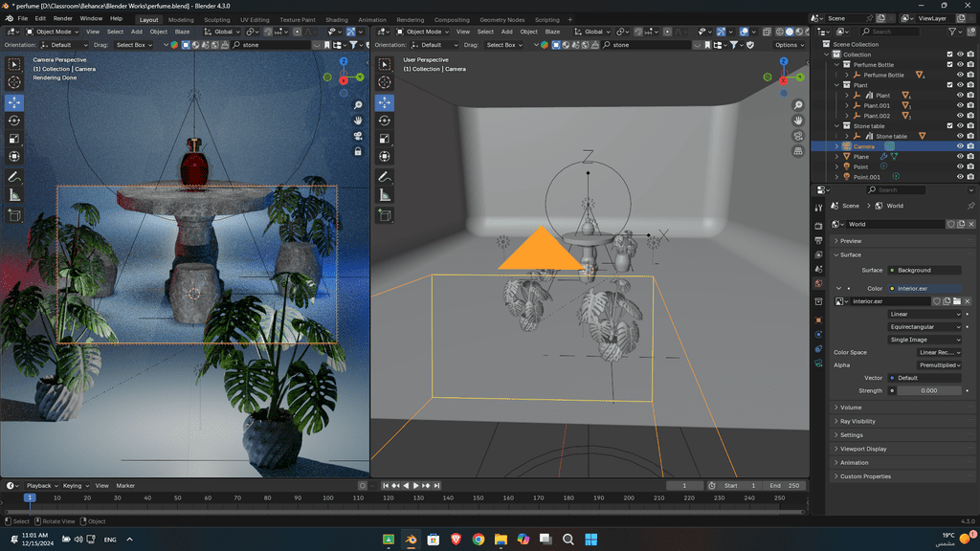Open the Render menu
980x551 pixels.
click(62, 18)
